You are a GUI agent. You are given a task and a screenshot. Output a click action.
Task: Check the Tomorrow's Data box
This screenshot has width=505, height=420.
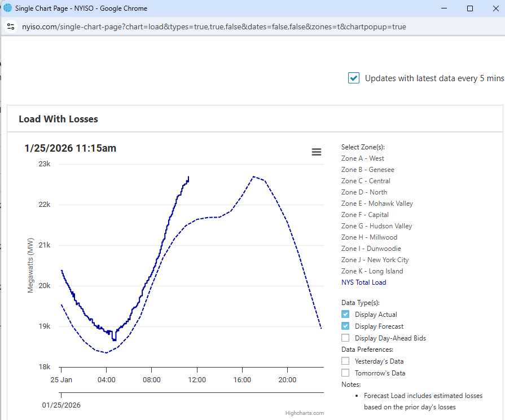point(345,373)
